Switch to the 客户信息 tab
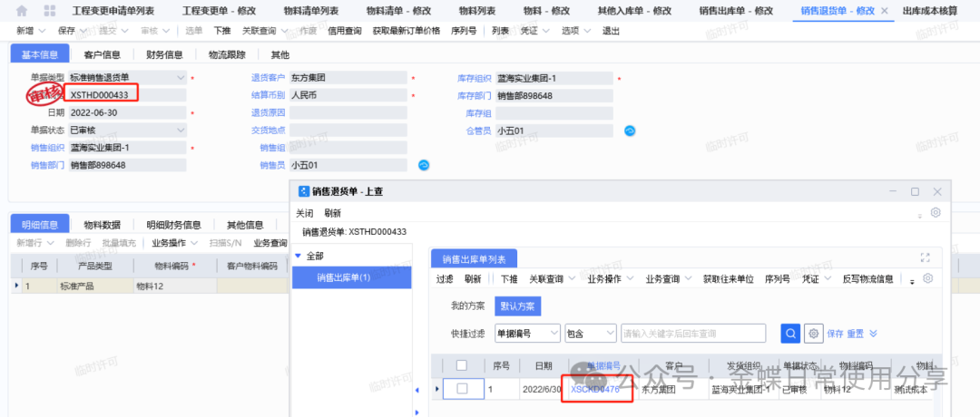980x417 pixels. pyautogui.click(x=102, y=54)
